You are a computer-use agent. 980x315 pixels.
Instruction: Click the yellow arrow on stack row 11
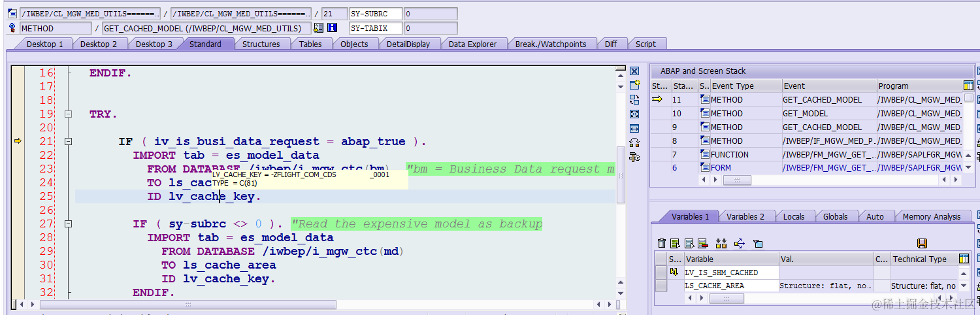(x=657, y=99)
